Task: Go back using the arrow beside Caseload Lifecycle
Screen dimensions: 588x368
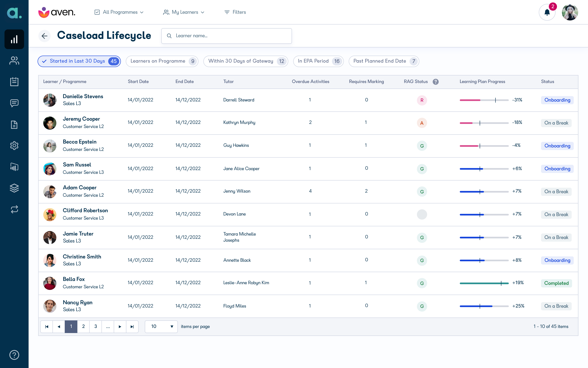Action: (44, 36)
